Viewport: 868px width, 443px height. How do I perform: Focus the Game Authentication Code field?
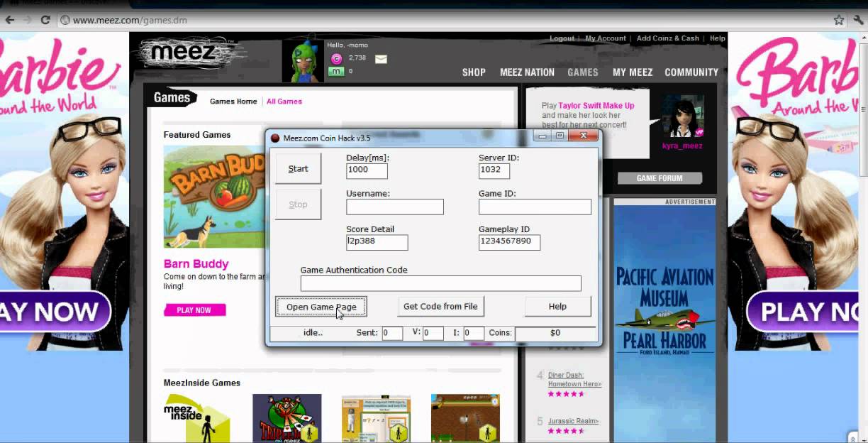[x=440, y=283]
